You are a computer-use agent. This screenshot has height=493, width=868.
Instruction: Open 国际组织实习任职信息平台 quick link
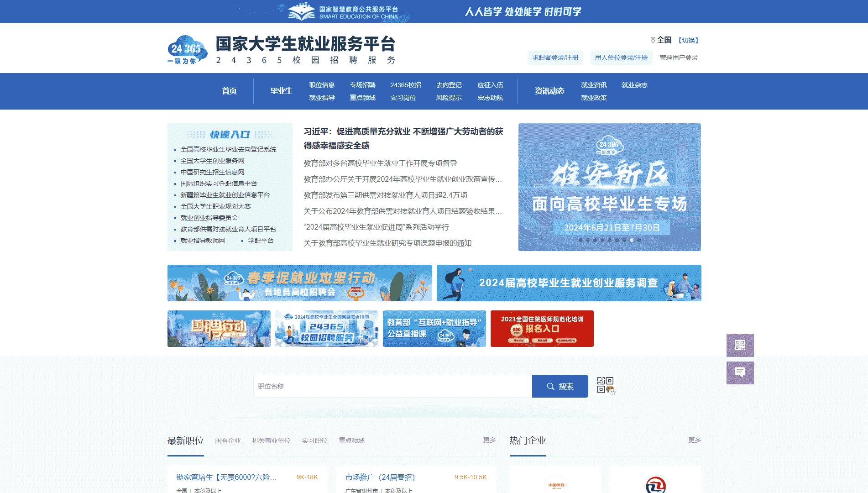pyautogui.click(x=219, y=184)
